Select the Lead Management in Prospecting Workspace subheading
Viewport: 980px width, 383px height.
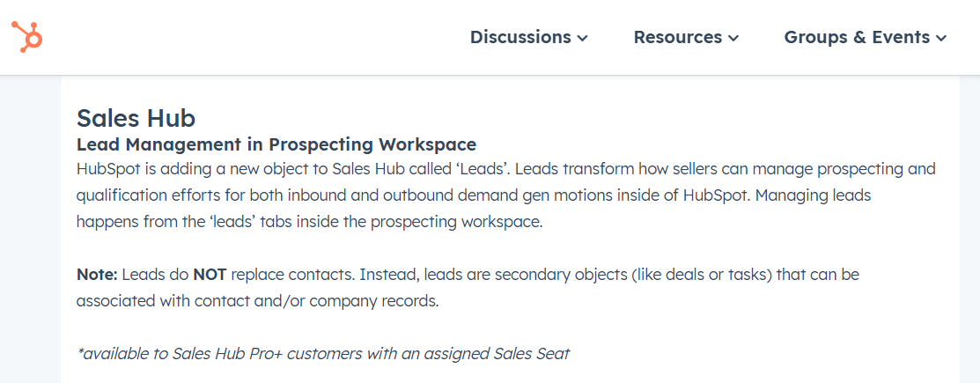tap(276, 144)
